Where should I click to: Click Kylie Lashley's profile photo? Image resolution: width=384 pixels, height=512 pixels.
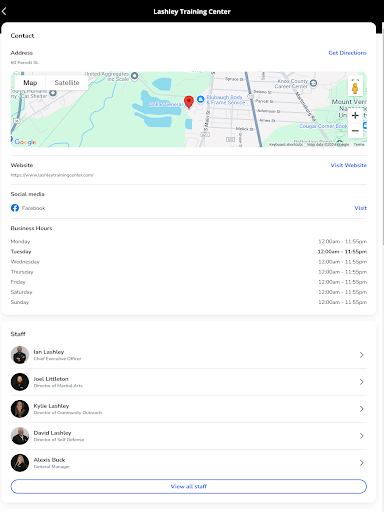click(20, 409)
